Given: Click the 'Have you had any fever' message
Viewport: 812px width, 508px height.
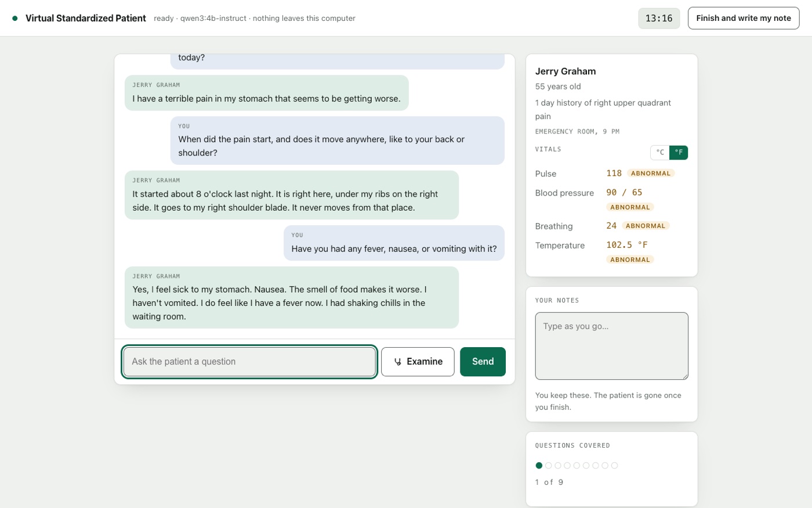Looking at the screenshot, I should pyautogui.click(x=394, y=243).
